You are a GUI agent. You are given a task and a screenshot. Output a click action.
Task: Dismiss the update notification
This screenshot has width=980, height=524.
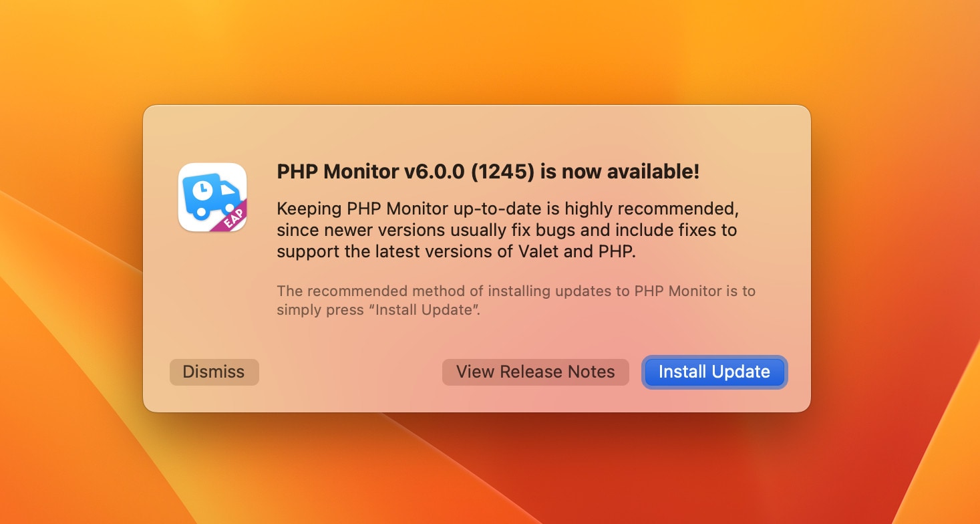pyautogui.click(x=214, y=372)
